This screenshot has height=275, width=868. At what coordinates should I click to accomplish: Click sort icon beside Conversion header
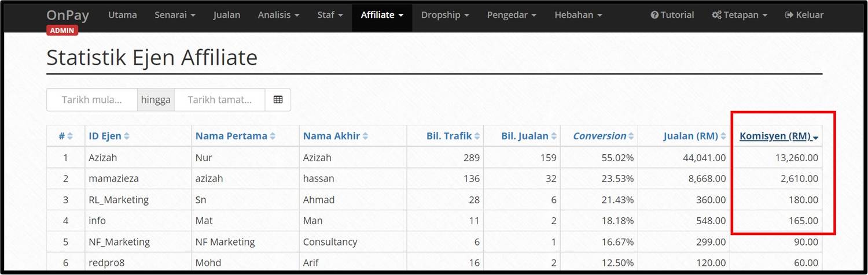tap(631, 136)
